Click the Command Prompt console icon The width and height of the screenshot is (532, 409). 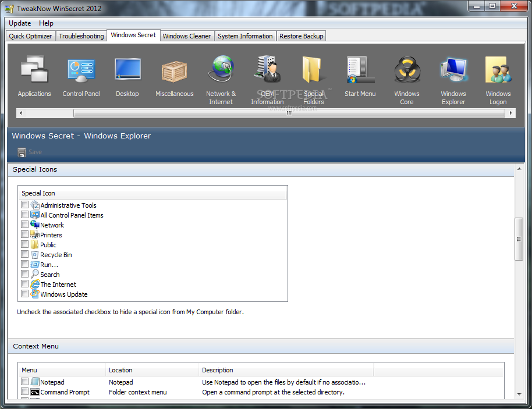click(x=34, y=392)
